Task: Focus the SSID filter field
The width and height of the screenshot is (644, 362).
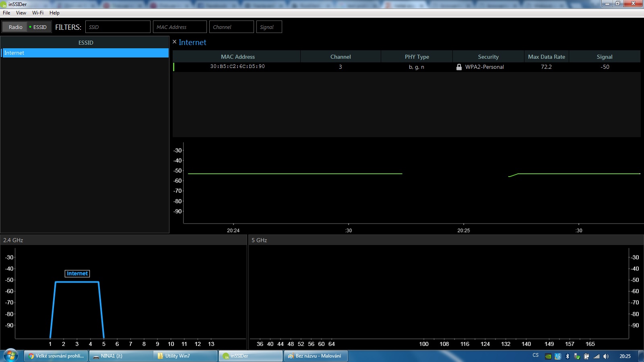Action: (x=118, y=27)
